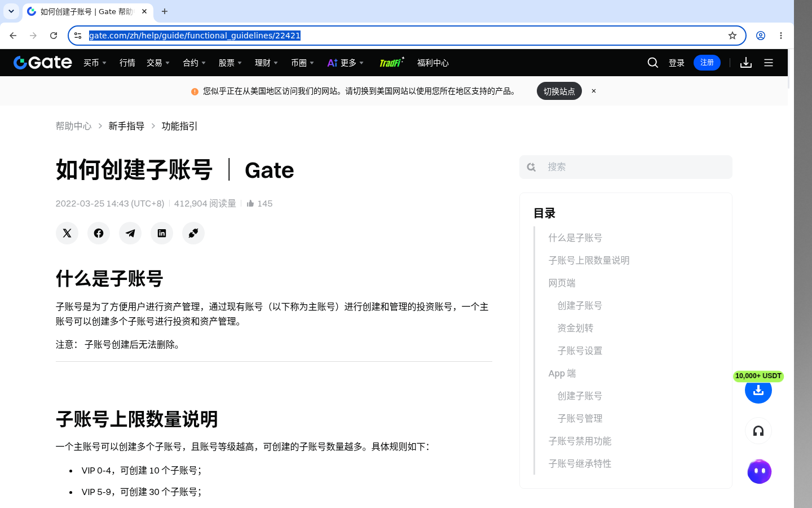Jump to 子账号管理 in contents
The image size is (812, 508).
pyautogui.click(x=580, y=418)
